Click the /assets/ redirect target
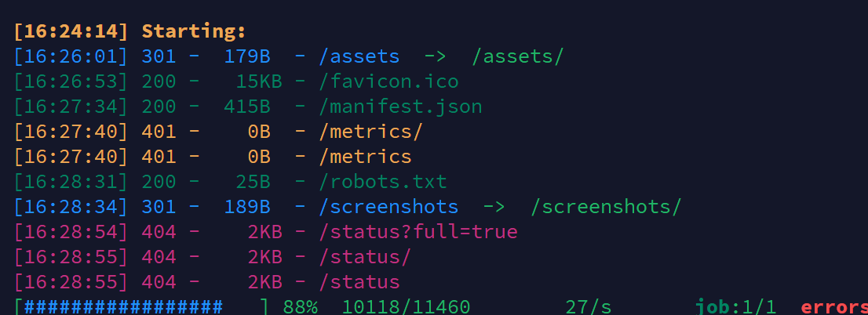Screen dimensions: 868x315 tap(518, 56)
